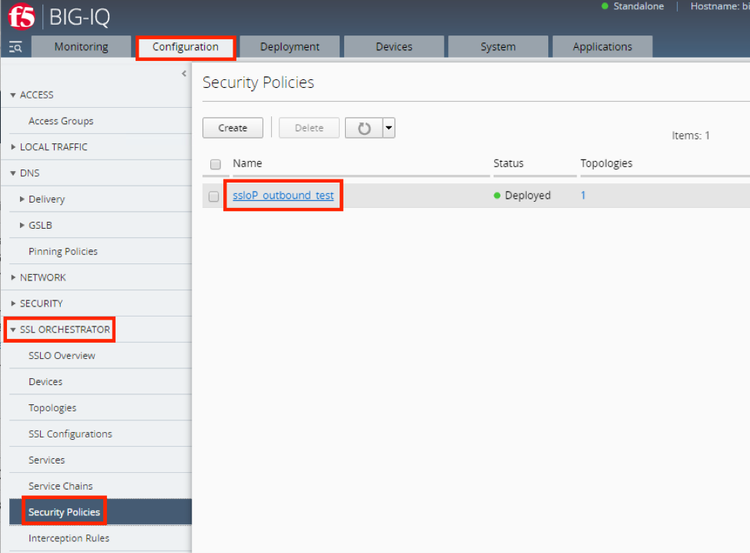Sort by Name column header

(247, 164)
